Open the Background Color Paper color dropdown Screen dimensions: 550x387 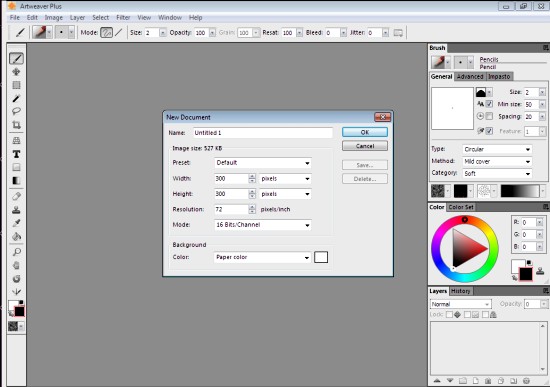262,257
